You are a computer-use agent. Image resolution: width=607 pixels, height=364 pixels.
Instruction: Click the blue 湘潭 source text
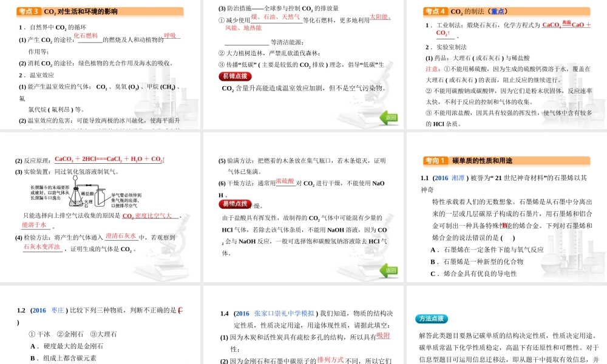click(x=458, y=178)
